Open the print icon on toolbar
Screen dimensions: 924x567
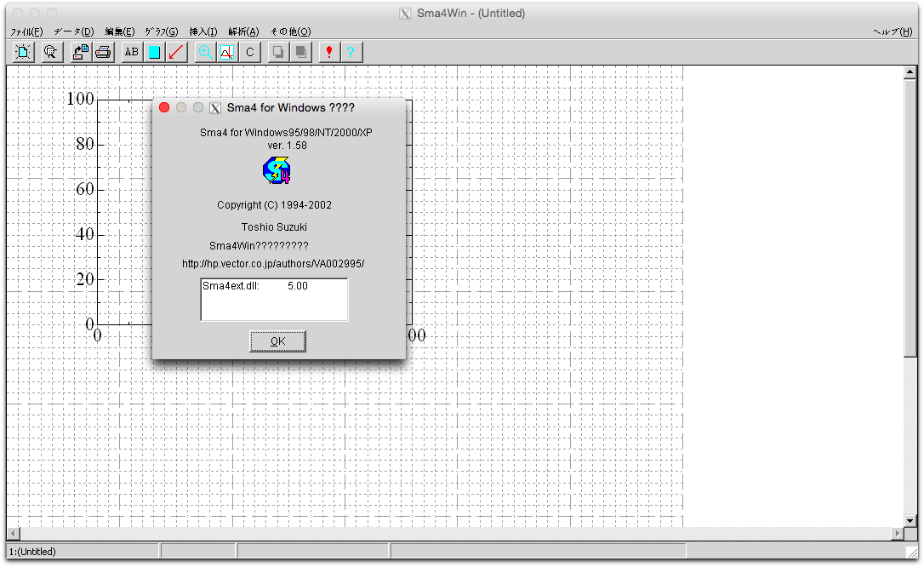[x=102, y=52]
